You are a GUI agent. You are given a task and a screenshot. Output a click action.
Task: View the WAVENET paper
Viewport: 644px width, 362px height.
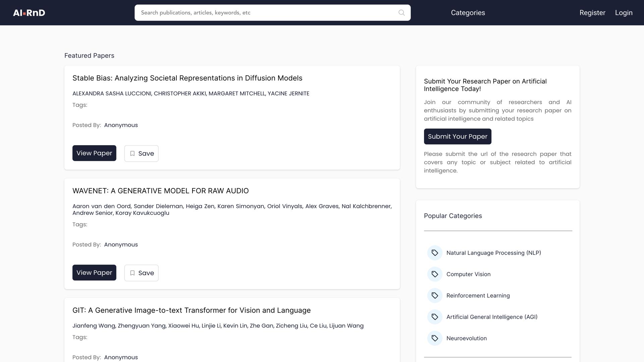pyautogui.click(x=94, y=273)
